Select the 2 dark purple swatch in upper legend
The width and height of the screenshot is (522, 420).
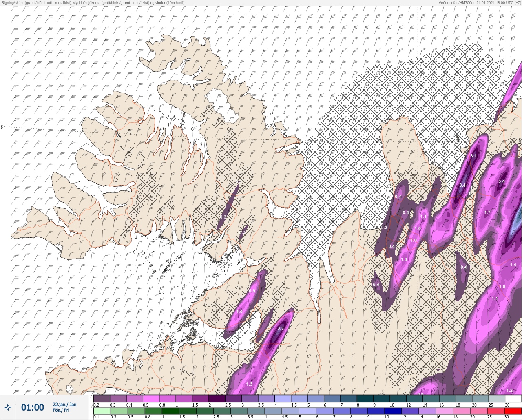tap(217, 398)
